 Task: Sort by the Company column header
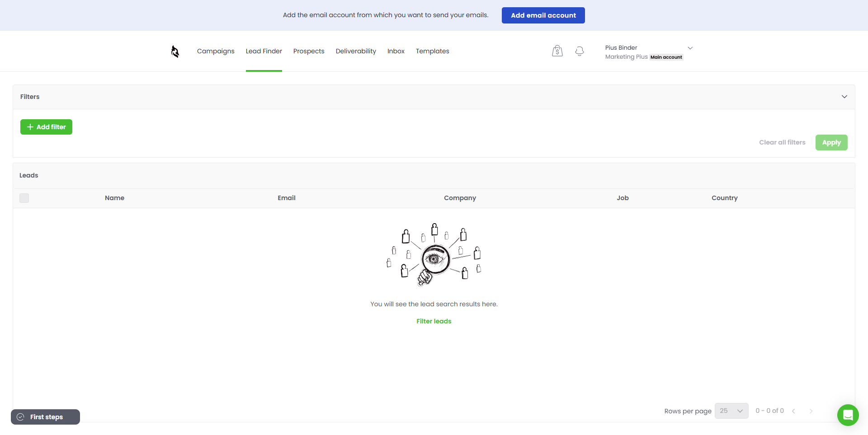pos(460,198)
